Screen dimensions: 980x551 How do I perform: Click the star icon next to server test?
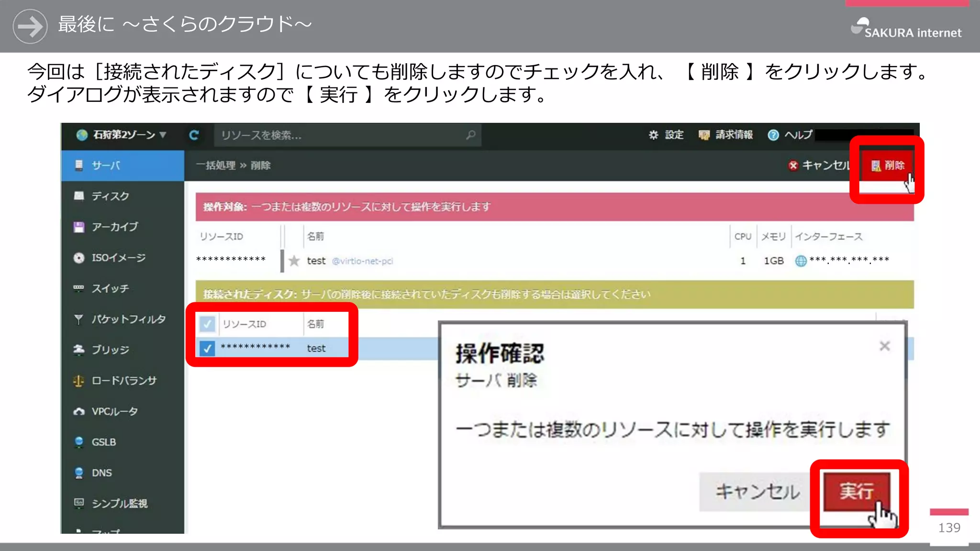point(294,261)
